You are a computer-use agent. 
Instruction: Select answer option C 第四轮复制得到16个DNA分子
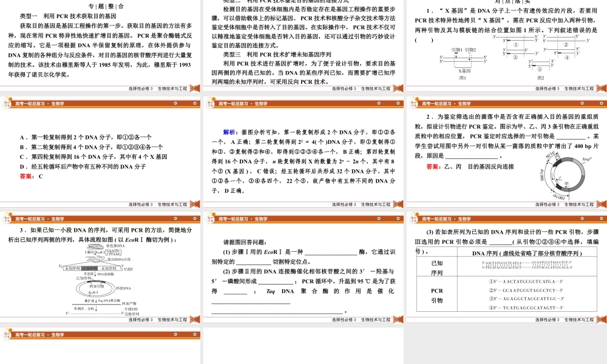pyautogui.click(x=93, y=157)
